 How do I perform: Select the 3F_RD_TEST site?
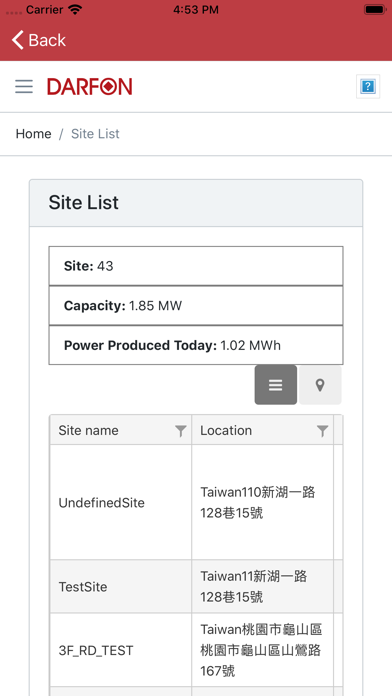click(x=95, y=651)
